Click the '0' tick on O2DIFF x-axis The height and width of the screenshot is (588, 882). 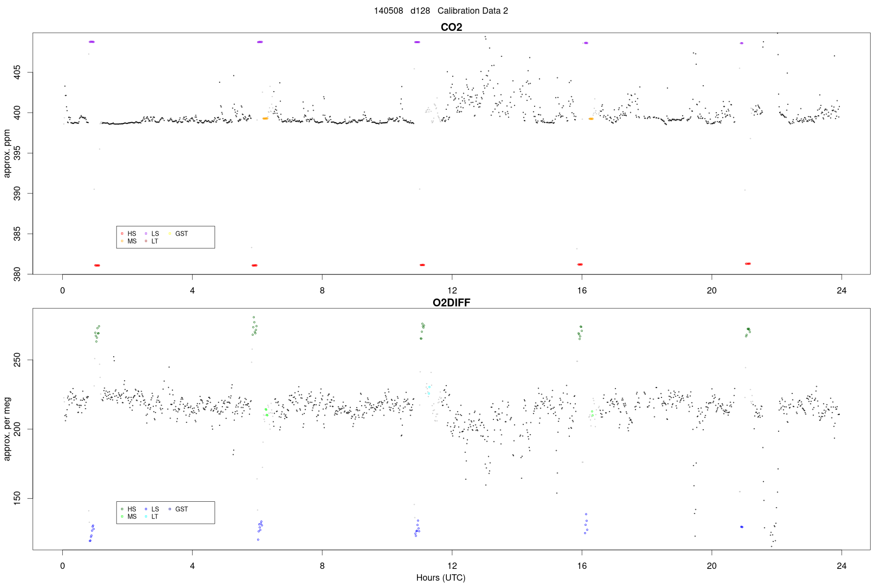click(x=63, y=566)
